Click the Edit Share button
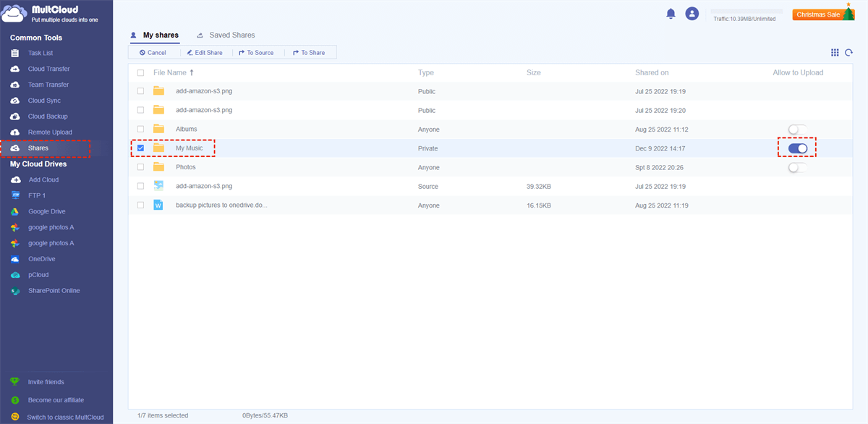 point(203,53)
